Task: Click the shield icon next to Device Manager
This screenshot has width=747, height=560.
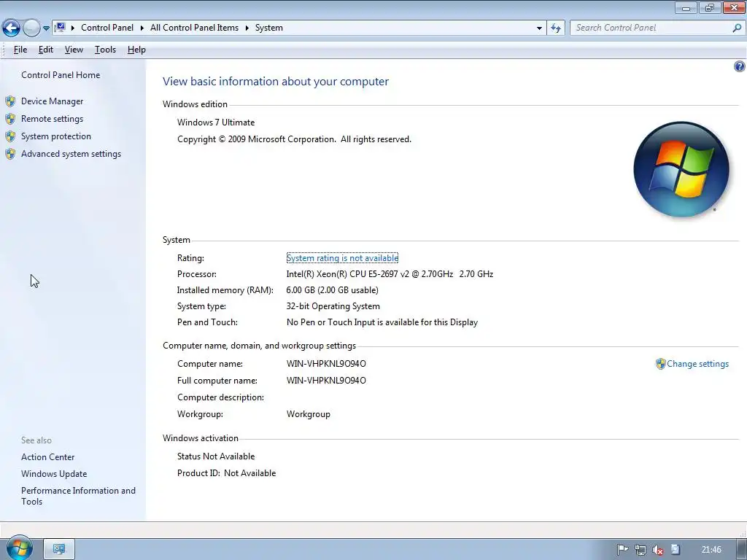Action: [10, 101]
